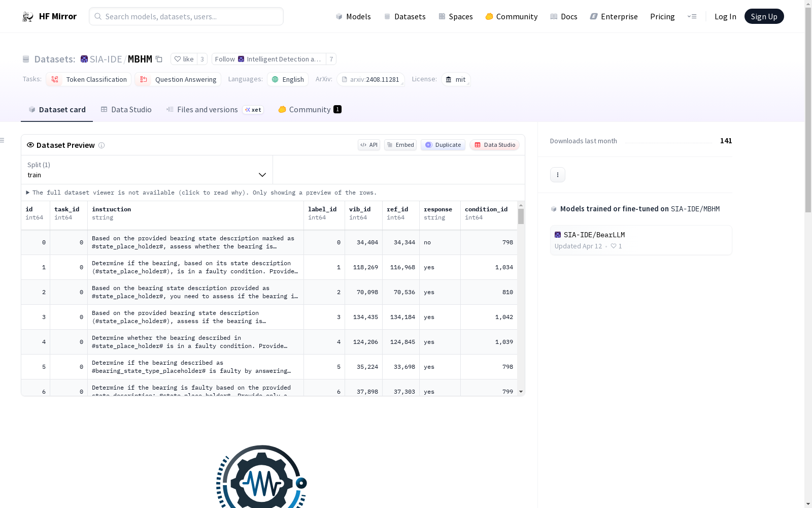
Task: Open the Community nav menu item
Action: (x=512, y=16)
